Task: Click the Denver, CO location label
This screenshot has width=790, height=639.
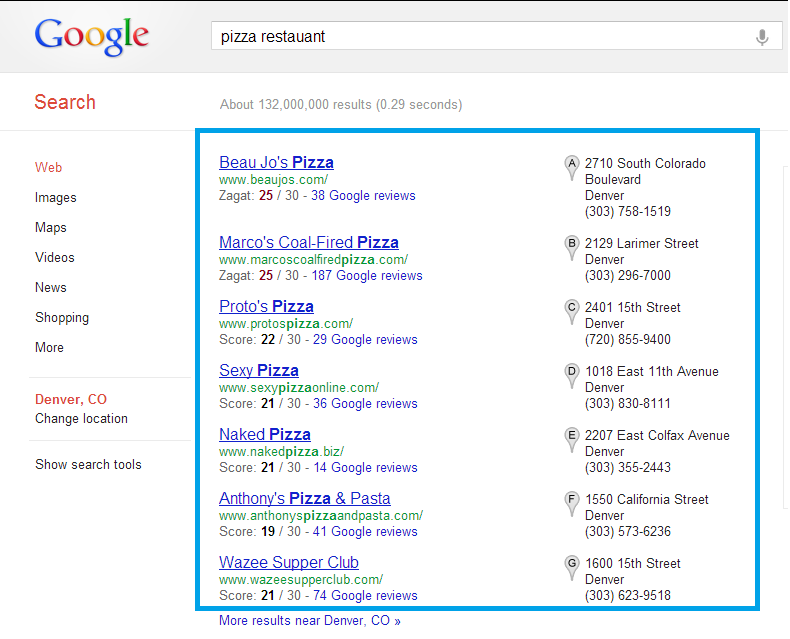Action: (x=71, y=399)
